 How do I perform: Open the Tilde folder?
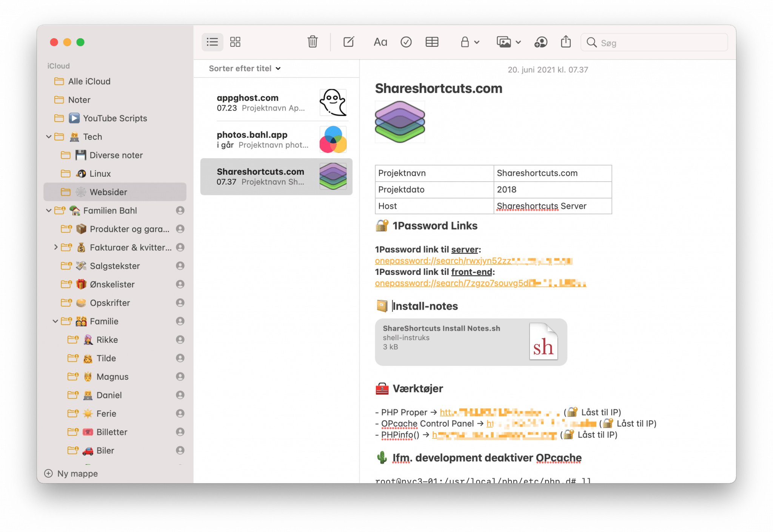[115, 358]
